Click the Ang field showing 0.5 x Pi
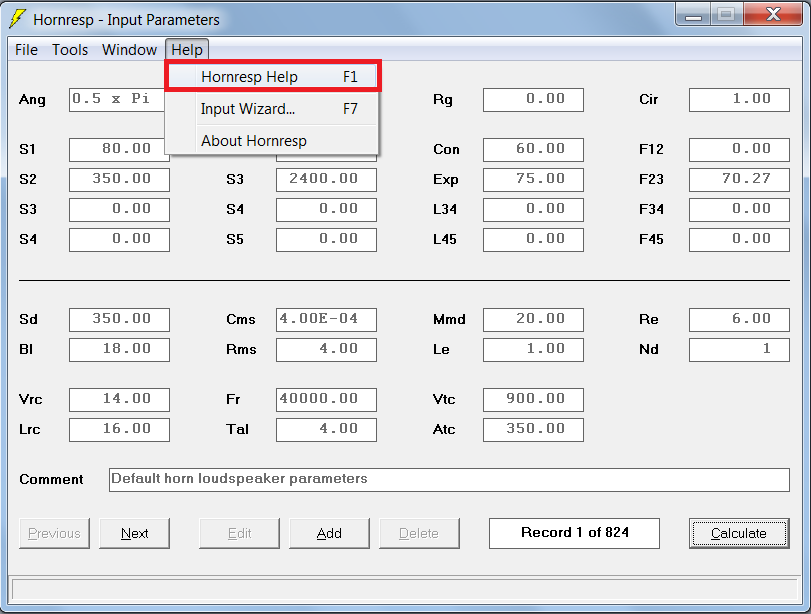 coord(117,100)
